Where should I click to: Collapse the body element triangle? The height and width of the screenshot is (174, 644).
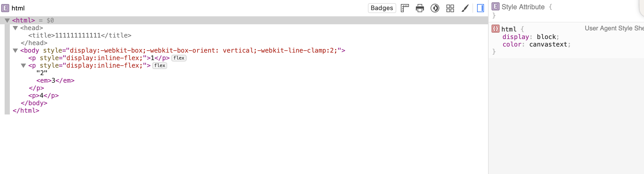[x=15, y=51]
